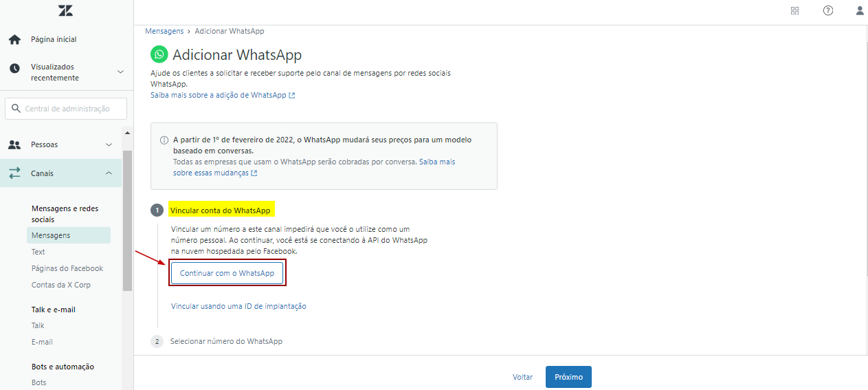Viewport: 868px width, 390px height.
Task: Click Continuar com o WhatsApp button
Action: click(227, 273)
